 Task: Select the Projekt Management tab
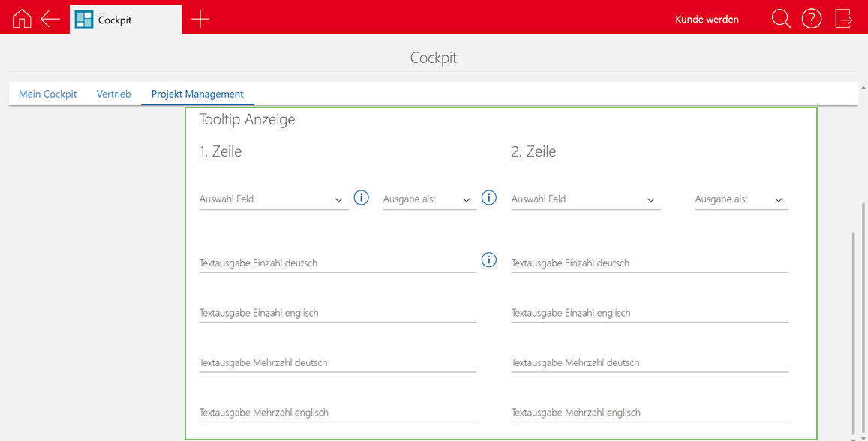coord(197,93)
